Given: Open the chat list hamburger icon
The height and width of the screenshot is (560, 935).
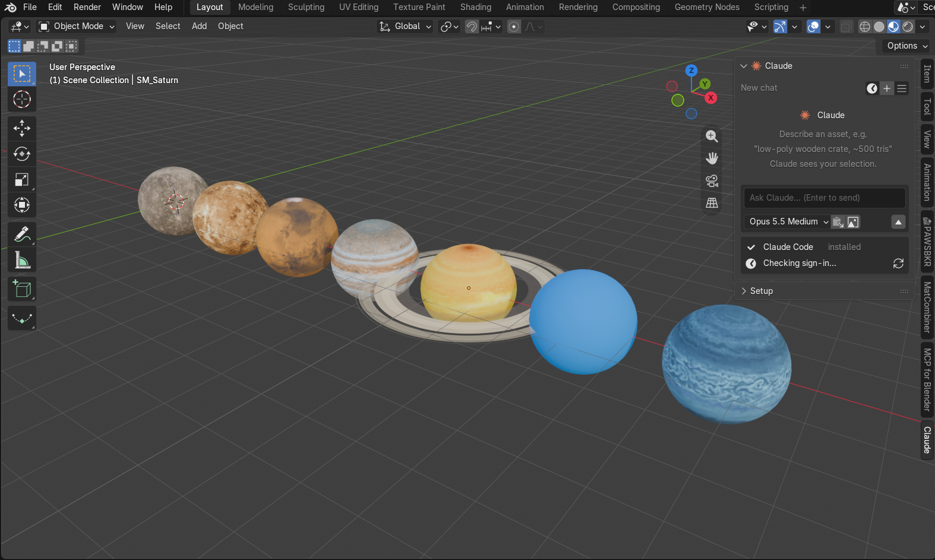Looking at the screenshot, I should pyautogui.click(x=902, y=88).
